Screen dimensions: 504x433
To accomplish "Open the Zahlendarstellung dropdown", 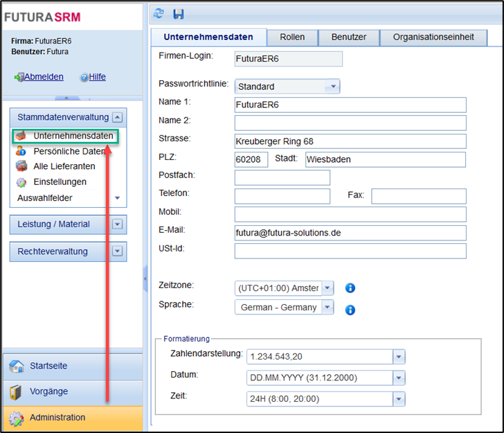I will [399, 356].
